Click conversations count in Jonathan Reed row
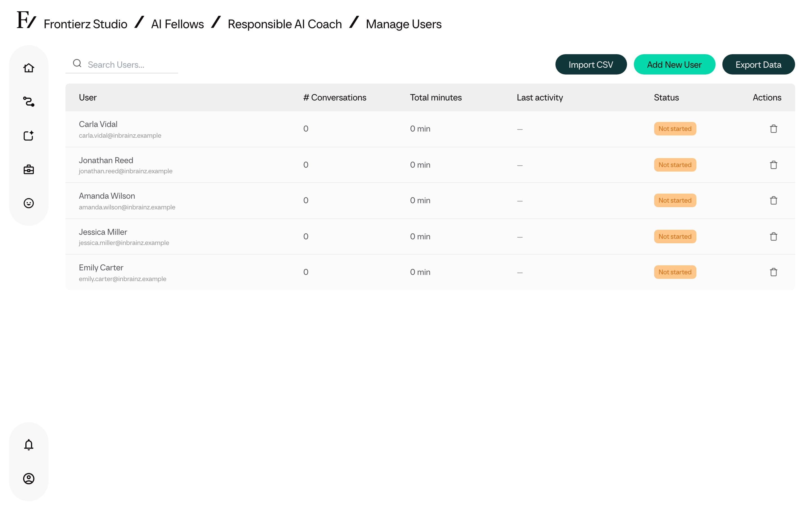This screenshot has height=508, width=812. [x=306, y=165]
